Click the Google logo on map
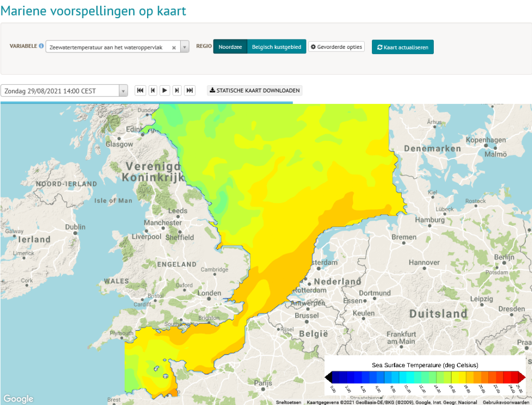This screenshot has height=405, width=532. 18,399
